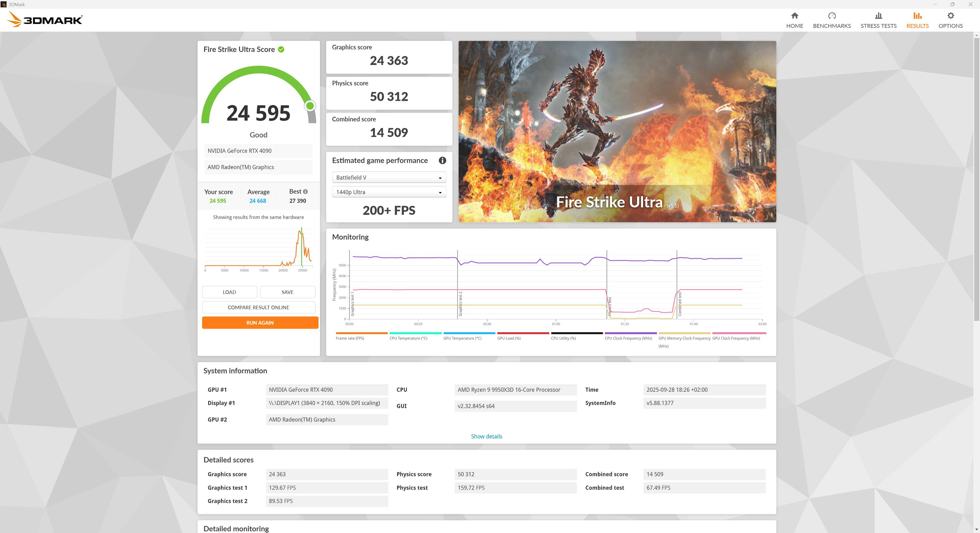This screenshot has height=533, width=980.
Task: Click the CPU Clock Frequency purple swatch
Action: point(630,333)
